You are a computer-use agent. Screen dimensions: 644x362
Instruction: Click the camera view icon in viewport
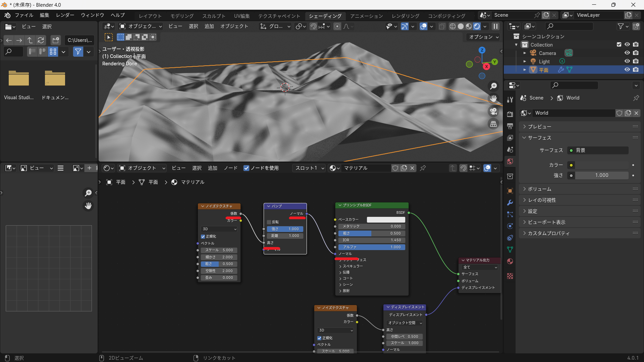(493, 111)
